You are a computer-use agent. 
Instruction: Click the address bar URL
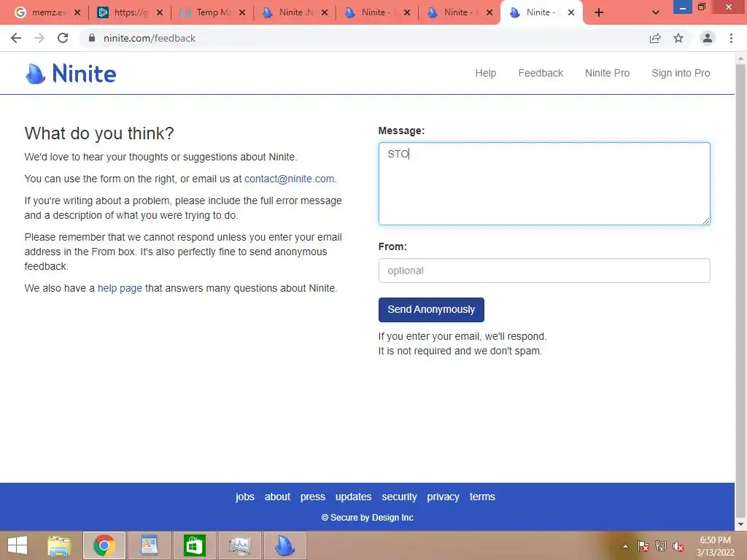coord(150,38)
